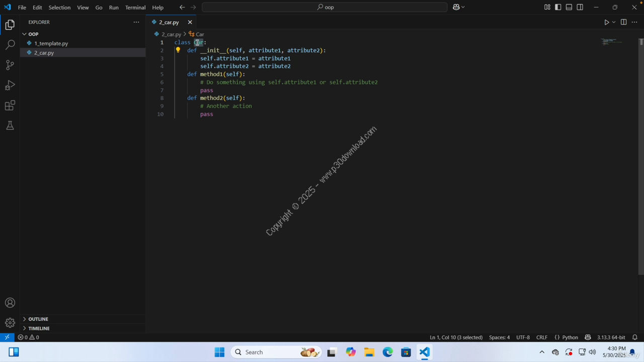Change encoding via UTF-8
644x362 pixels.
point(523,337)
